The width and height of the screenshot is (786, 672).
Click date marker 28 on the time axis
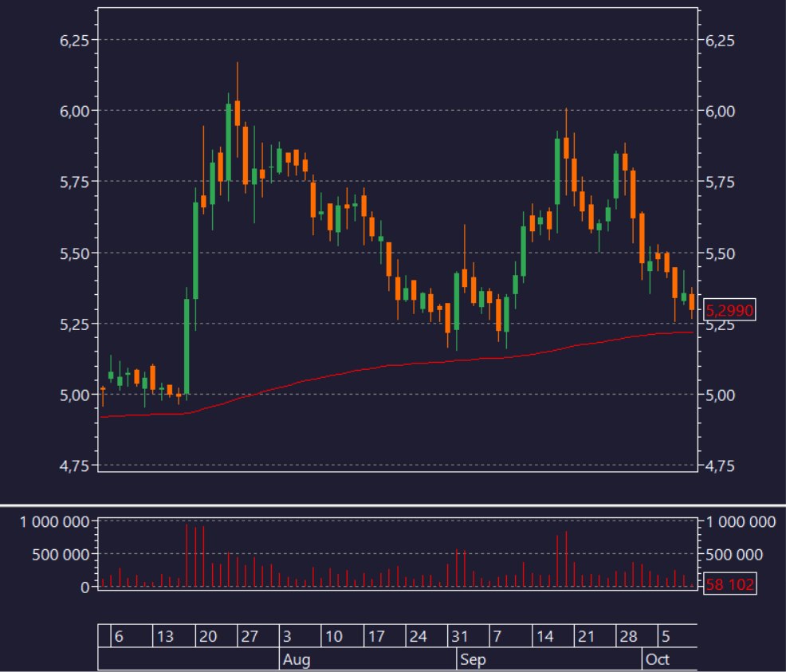pyautogui.click(x=629, y=636)
